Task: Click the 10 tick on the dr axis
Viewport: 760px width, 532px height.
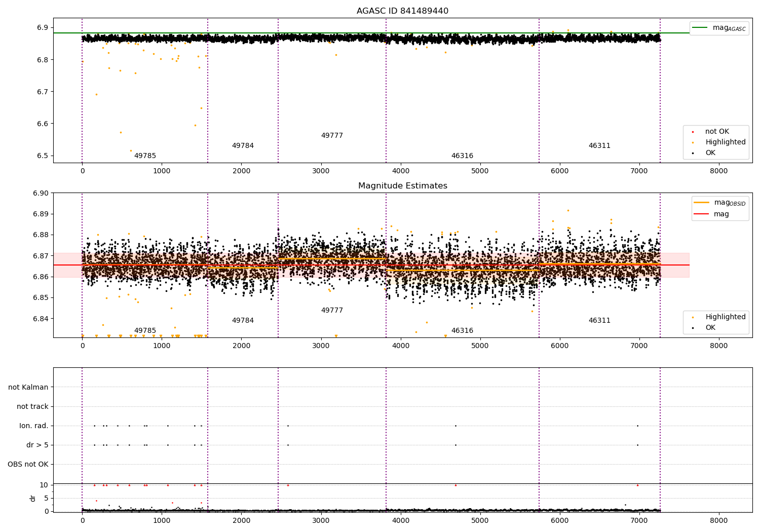Action: click(x=44, y=485)
